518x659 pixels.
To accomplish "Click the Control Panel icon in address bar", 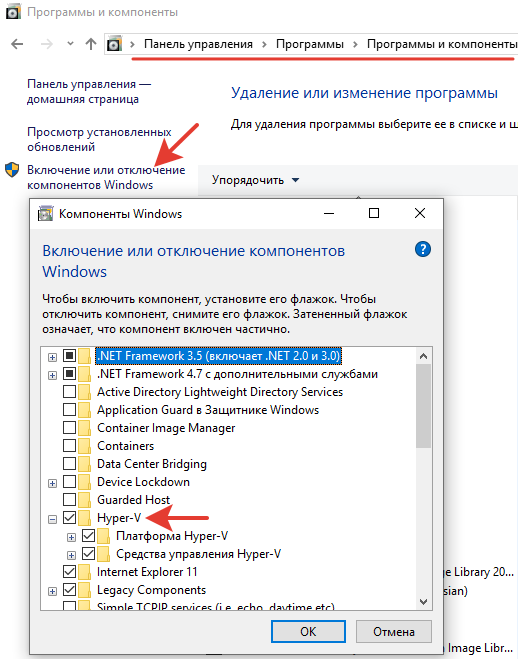I will pyautogui.click(x=114, y=44).
